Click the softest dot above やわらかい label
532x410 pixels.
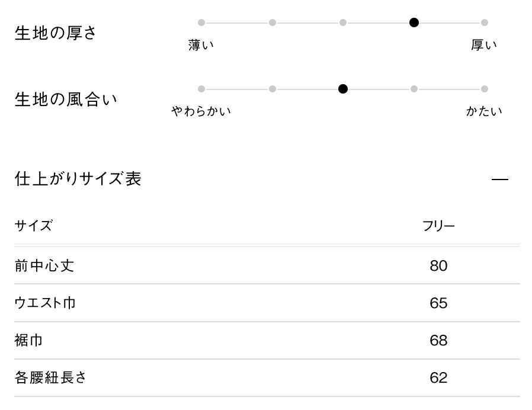(x=201, y=89)
